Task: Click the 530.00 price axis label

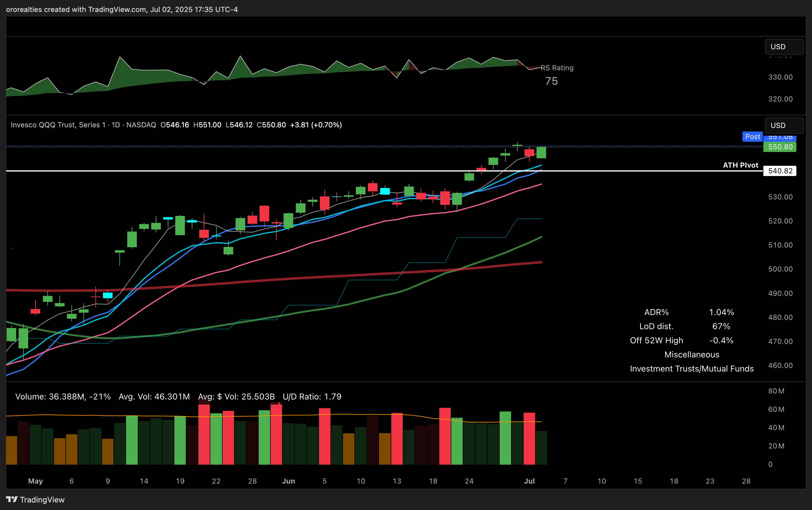Action: tap(780, 197)
